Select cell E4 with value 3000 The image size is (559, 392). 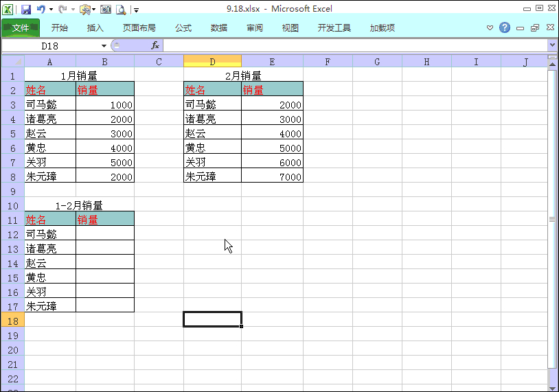pos(272,119)
